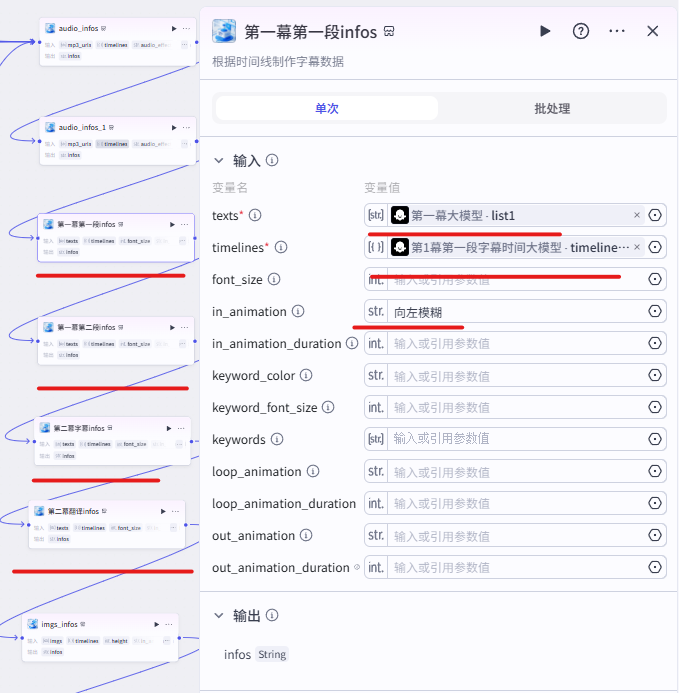Screen dimensions: 679x693
Task: Click the loop_animation value input field
Action: click(515, 471)
